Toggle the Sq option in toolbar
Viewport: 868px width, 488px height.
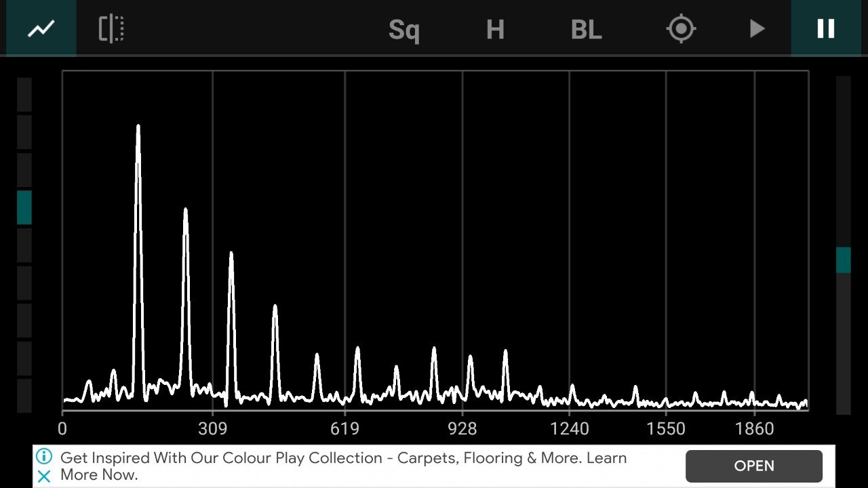point(403,30)
